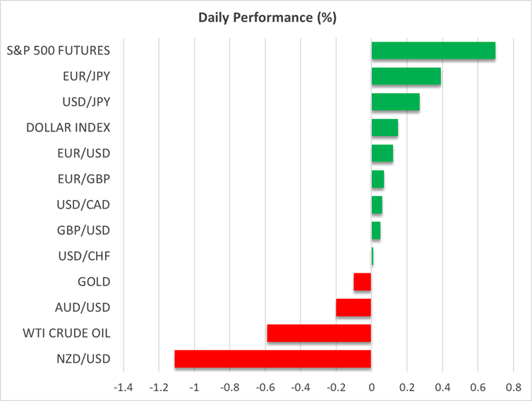
Task: Click the EUR/GBP category label
Action: coord(84,179)
